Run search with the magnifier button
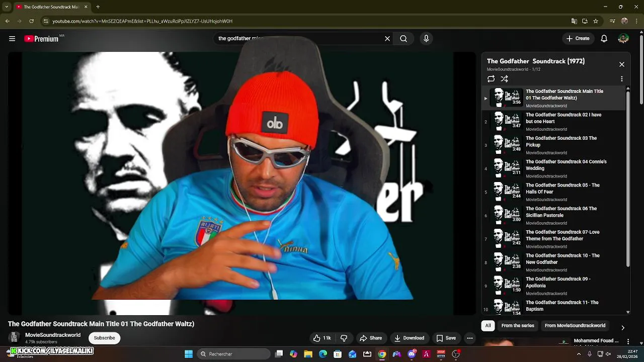This screenshot has height=362, width=644. point(404,39)
